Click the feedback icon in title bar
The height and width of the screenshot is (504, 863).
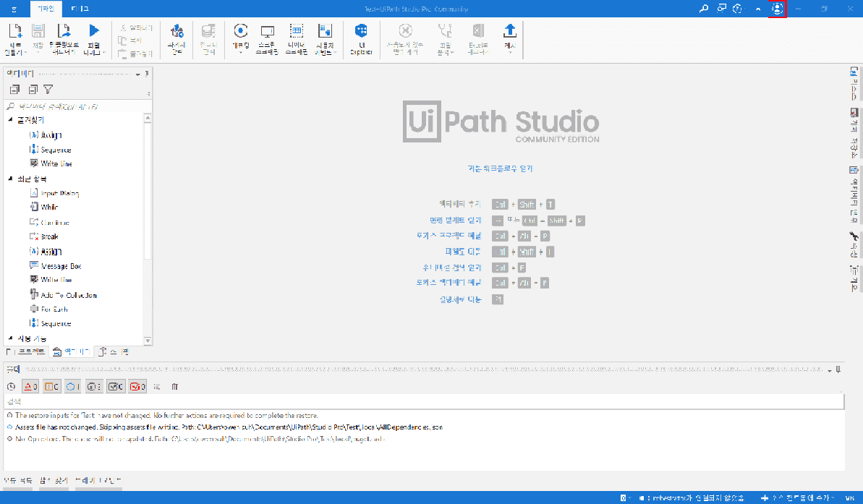(721, 8)
